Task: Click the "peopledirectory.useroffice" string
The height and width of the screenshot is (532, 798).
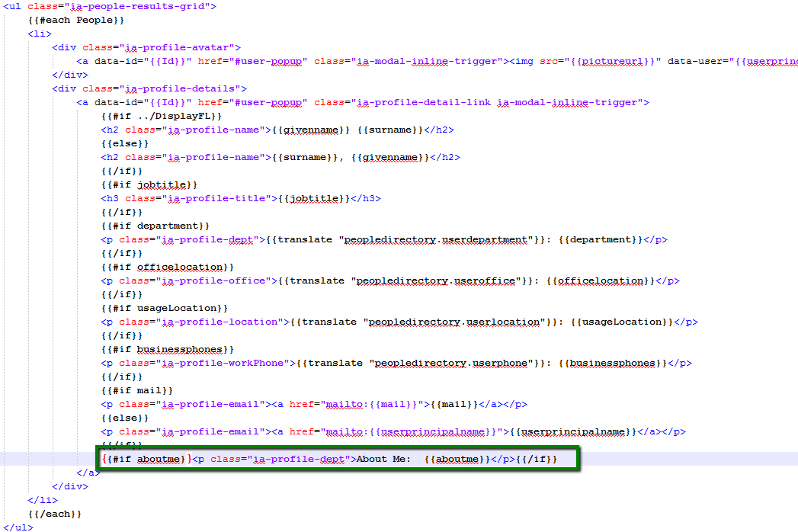Action: 441,280
